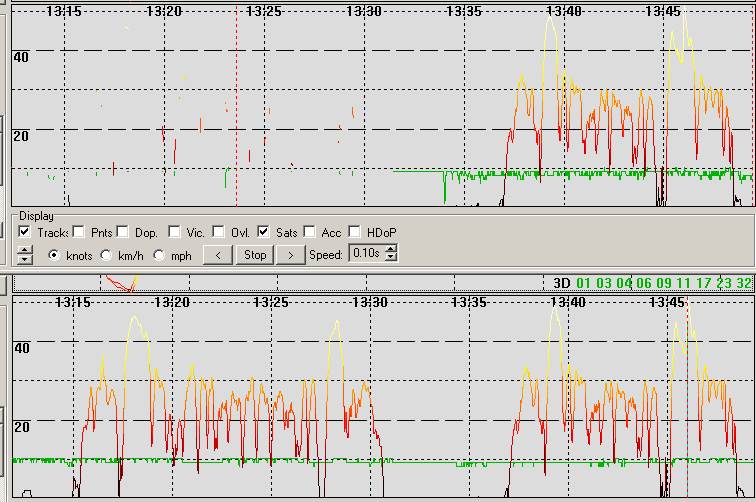Turn on Dop. display option
Viewport: 756px width, 502px height.
click(123, 232)
